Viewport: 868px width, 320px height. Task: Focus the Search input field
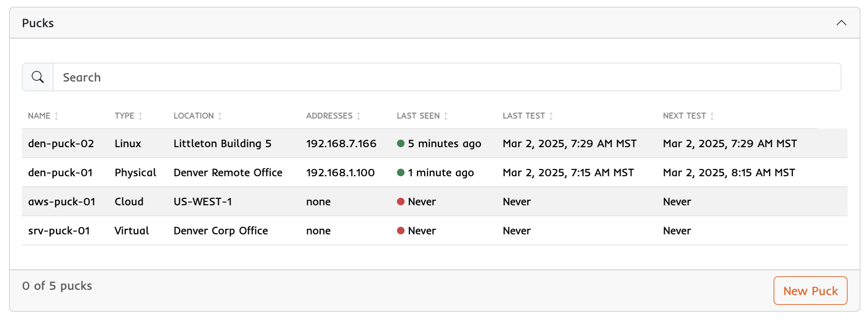(x=447, y=77)
